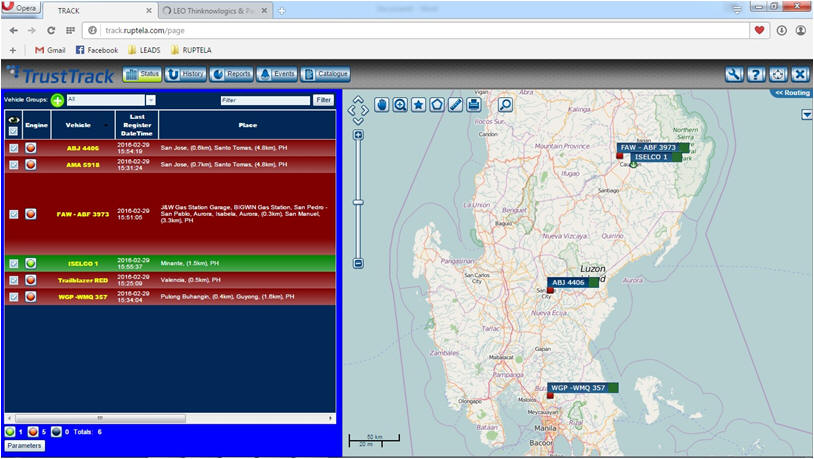Click engine status icon for Trailblazer RED

(x=31, y=280)
